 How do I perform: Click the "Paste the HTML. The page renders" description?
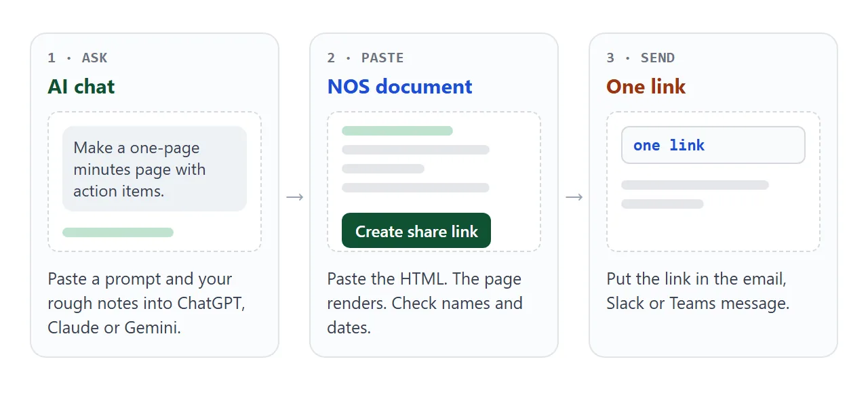point(425,304)
